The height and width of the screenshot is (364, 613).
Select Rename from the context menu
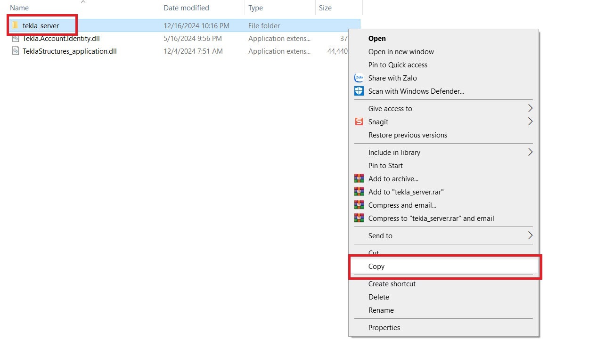381,310
